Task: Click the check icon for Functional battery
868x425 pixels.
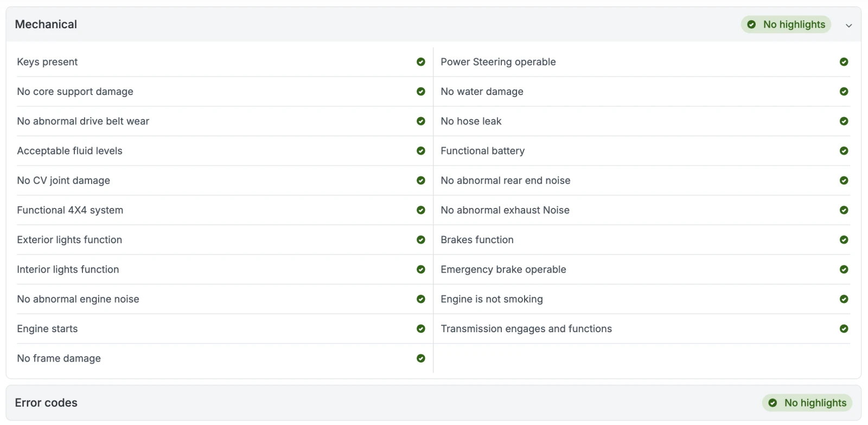Action: point(844,151)
